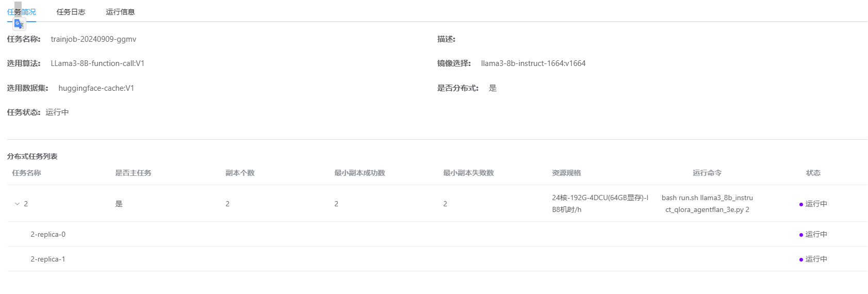Viewport: 868px width, 294px height.
Task: Click purple status dot for task 2
Action: [801, 204]
